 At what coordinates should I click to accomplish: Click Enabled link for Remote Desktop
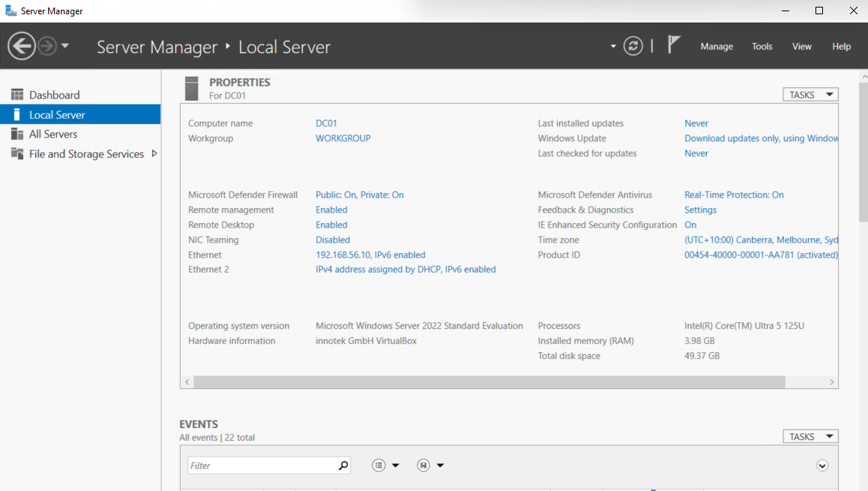(332, 224)
